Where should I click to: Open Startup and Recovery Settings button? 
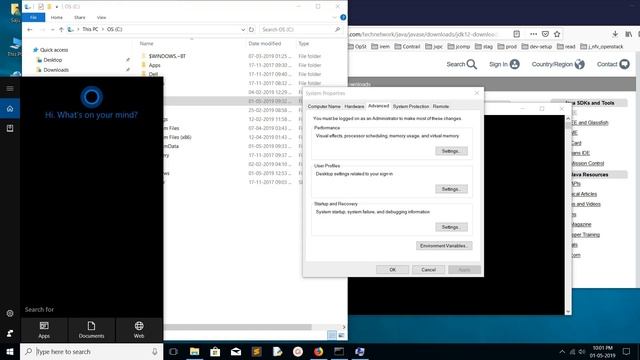(x=451, y=227)
